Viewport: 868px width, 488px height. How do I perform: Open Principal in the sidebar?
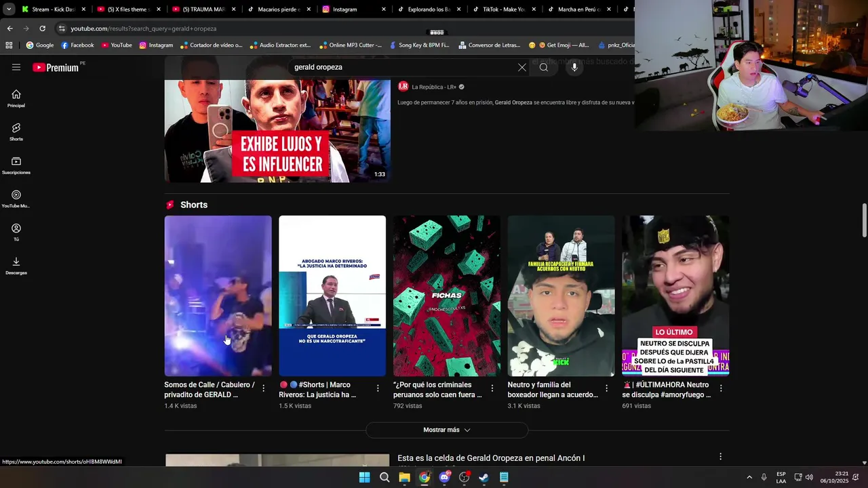click(16, 98)
